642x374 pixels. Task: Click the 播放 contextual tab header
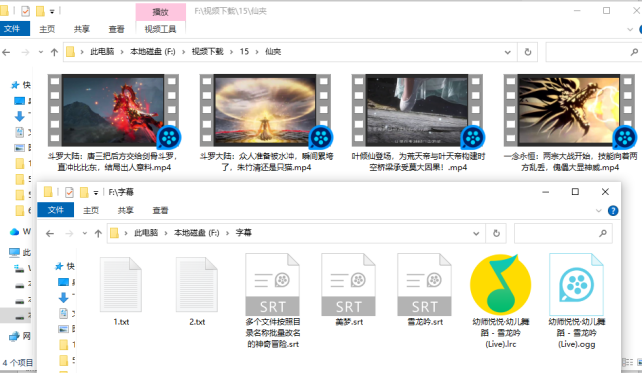(x=160, y=12)
